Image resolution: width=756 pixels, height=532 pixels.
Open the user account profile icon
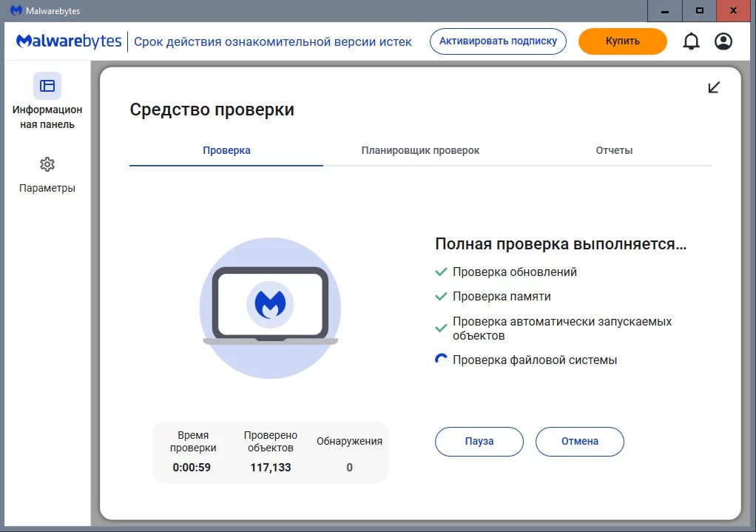click(723, 41)
